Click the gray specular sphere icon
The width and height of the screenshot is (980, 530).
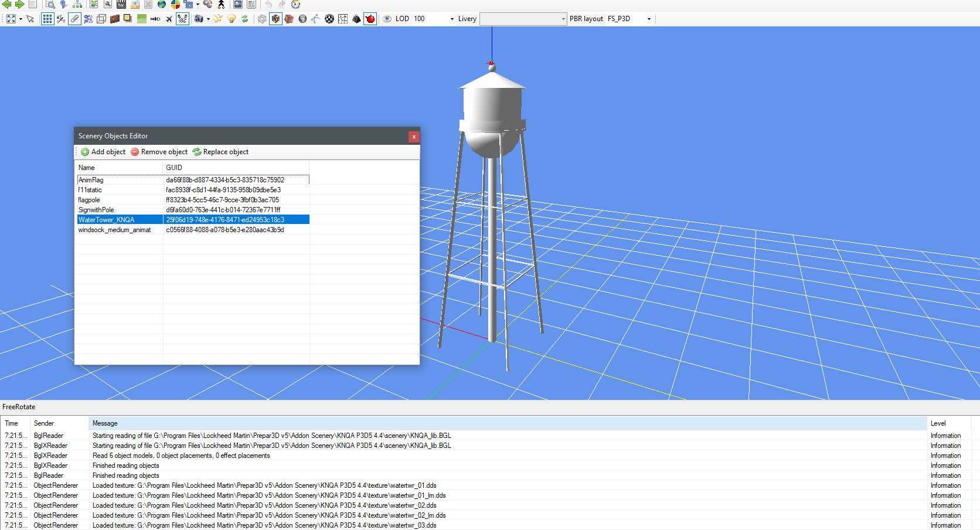coord(302,19)
